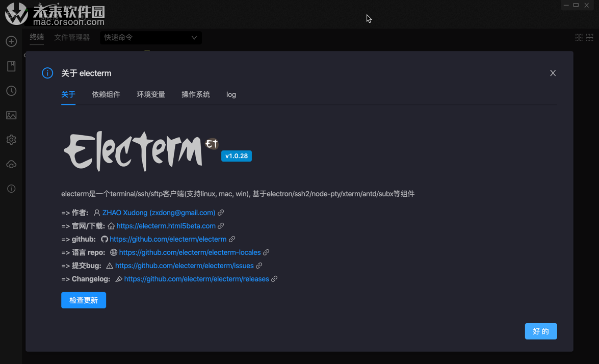Open terminal themes picture icon in sidebar
The width and height of the screenshot is (599, 364).
click(x=11, y=115)
